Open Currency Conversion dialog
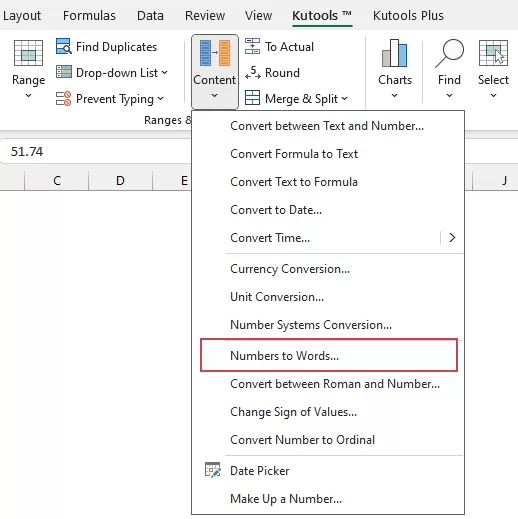518x519 pixels. coord(328,269)
